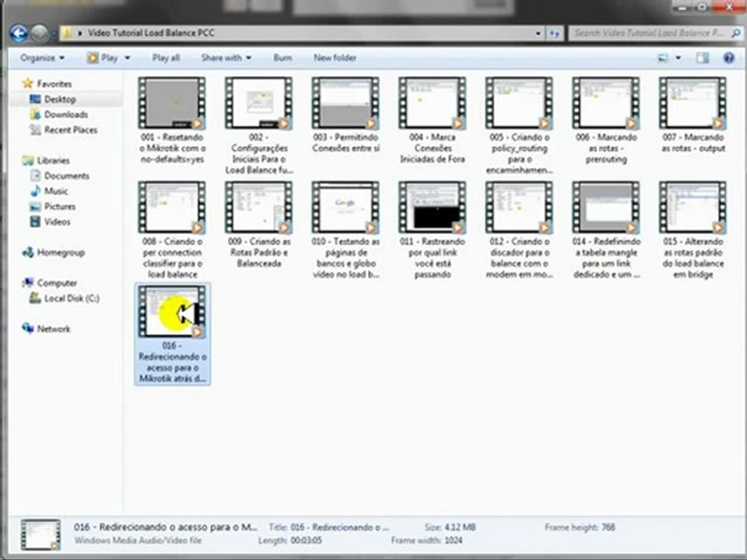Select video 004 - Marca Conexões Iniciadas

click(x=432, y=121)
